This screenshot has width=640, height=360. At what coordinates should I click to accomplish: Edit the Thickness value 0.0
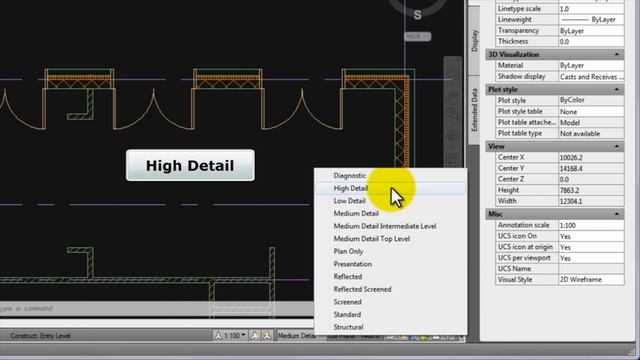[591, 42]
